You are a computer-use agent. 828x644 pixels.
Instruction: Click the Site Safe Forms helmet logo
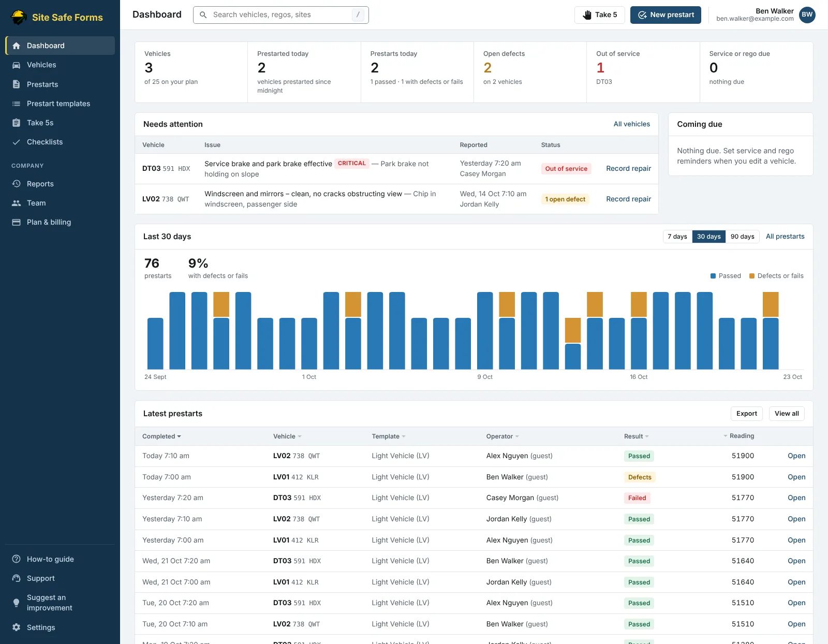click(x=19, y=17)
